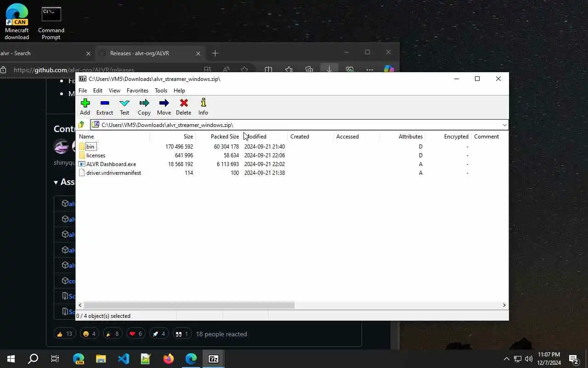Click the Edge address bar URL
588x368 pixels.
[73, 70]
